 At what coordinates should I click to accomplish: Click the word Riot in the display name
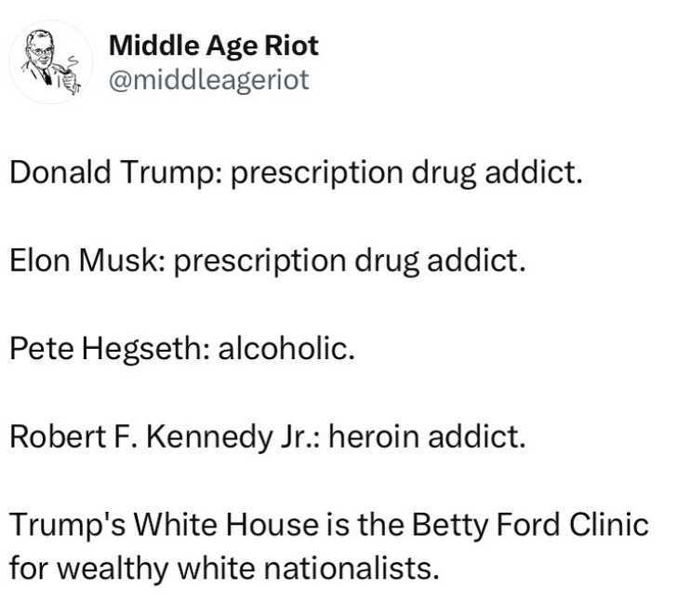[x=291, y=46]
